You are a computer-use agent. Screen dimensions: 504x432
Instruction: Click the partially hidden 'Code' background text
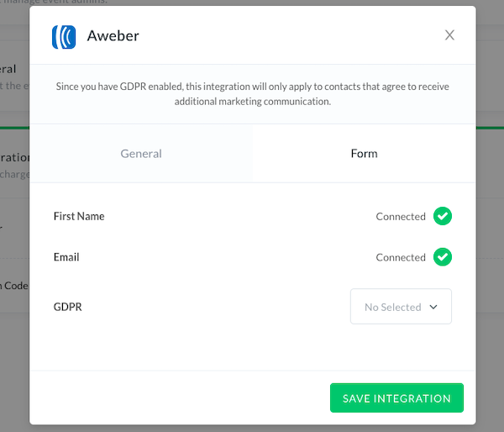click(15, 286)
